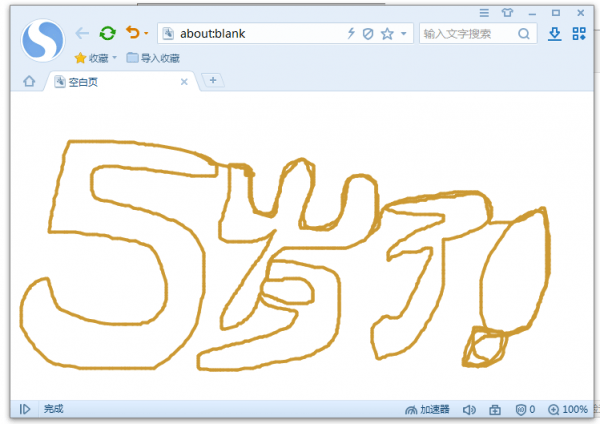Viewport: 600px width, 424px height.
Task: Click the home icon left of tabs
Action: 29,81
